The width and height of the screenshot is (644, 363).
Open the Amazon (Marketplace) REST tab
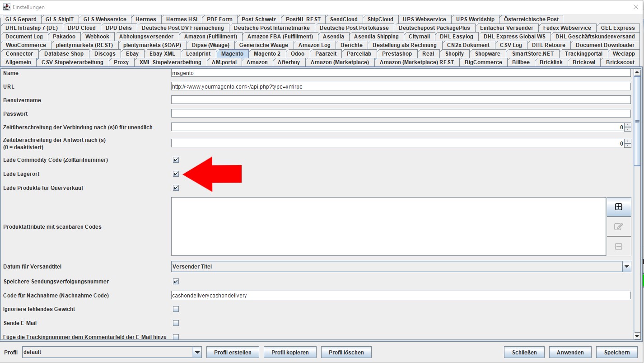(x=417, y=62)
